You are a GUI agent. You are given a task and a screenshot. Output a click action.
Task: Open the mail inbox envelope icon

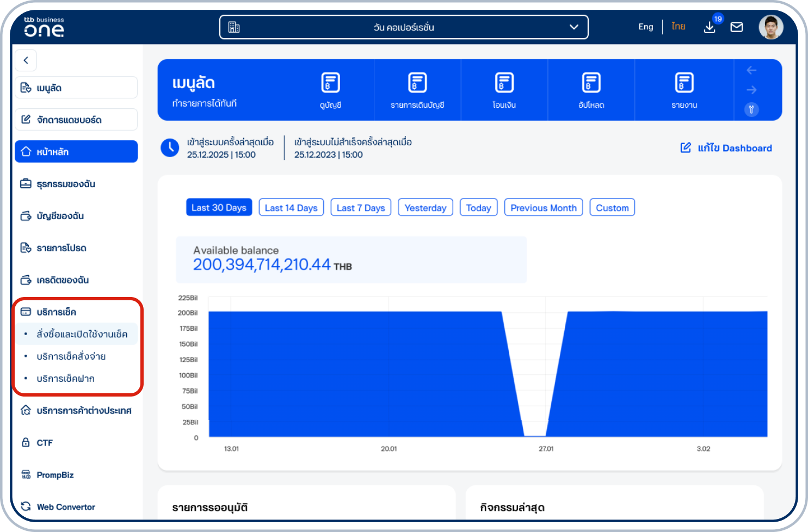737,27
